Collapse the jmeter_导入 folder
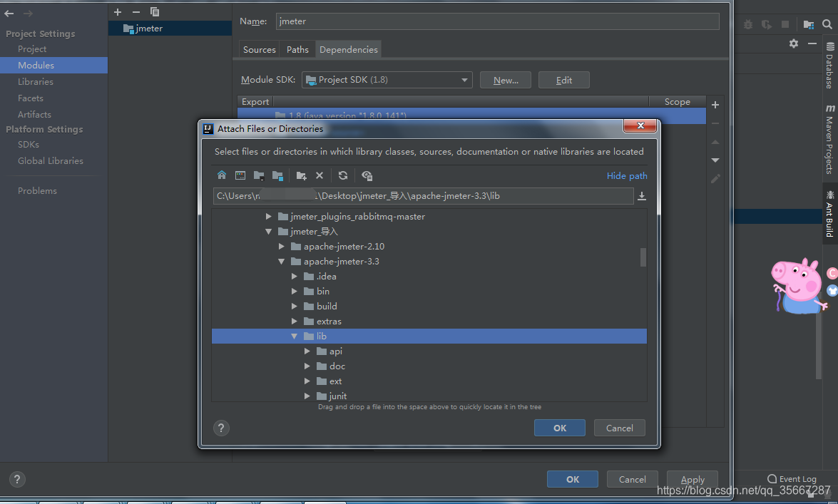This screenshot has width=838, height=504. pyautogui.click(x=268, y=232)
